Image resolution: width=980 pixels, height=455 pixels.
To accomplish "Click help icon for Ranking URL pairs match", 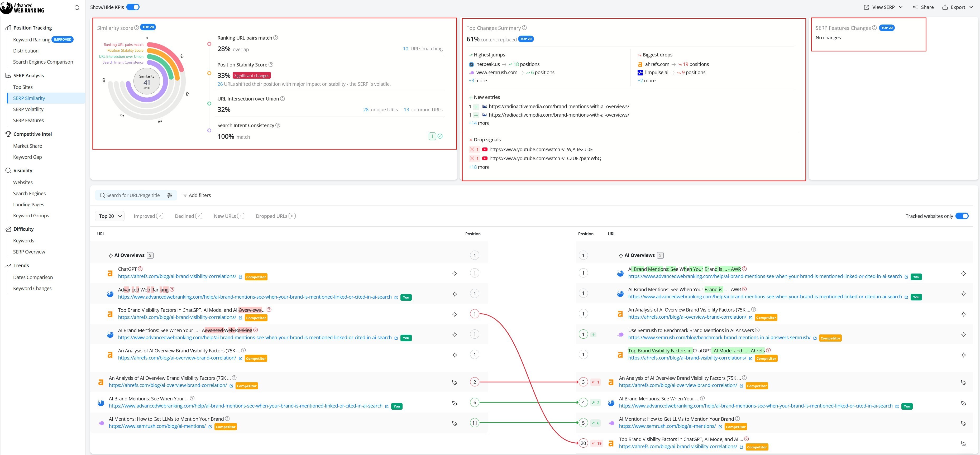I will click(x=276, y=38).
